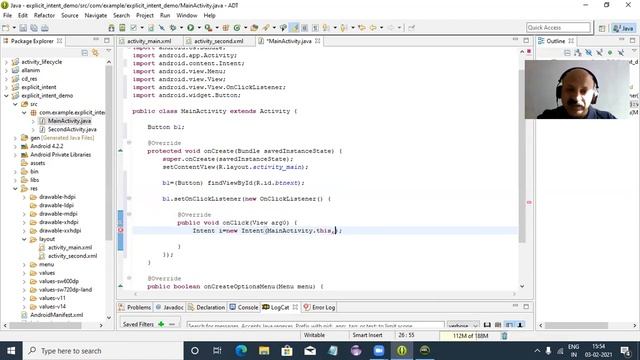
Task: Click the Sort icon in Outline toolbar
Action: pos(578,53)
